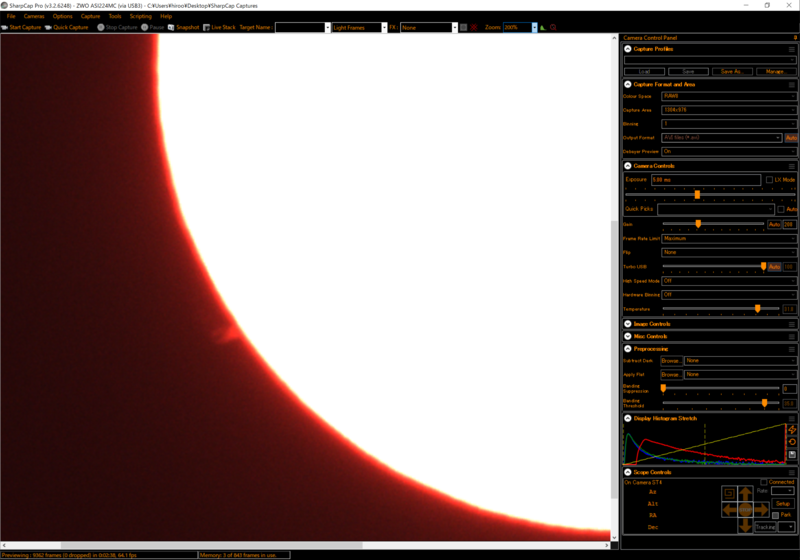
Task: Open the Binning dropdown
Action: point(729,124)
